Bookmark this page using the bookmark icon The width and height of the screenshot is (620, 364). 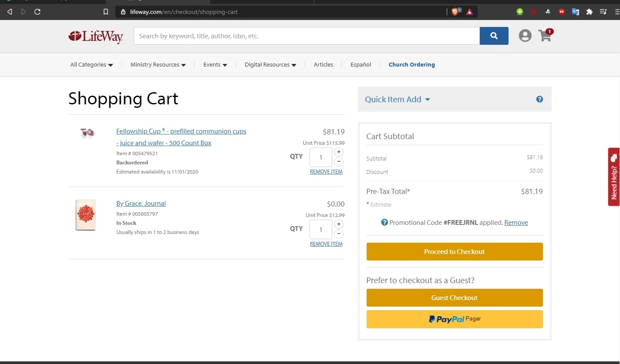[x=105, y=12]
